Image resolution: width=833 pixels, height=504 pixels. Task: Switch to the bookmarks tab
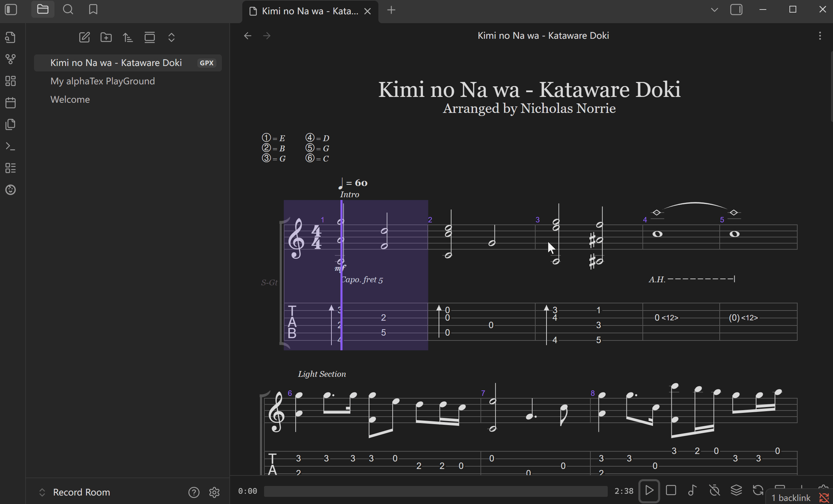pos(93,10)
